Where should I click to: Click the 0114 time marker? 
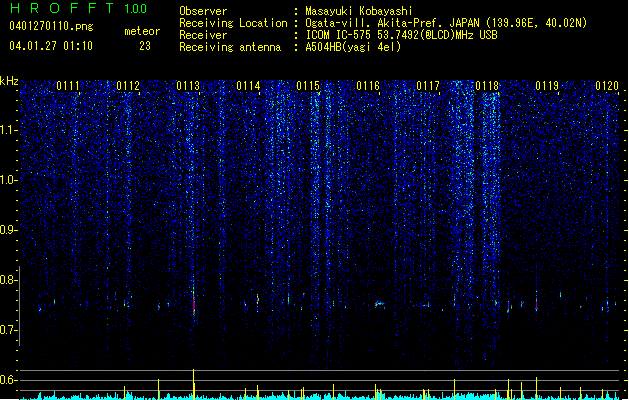click(x=248, y=85)
